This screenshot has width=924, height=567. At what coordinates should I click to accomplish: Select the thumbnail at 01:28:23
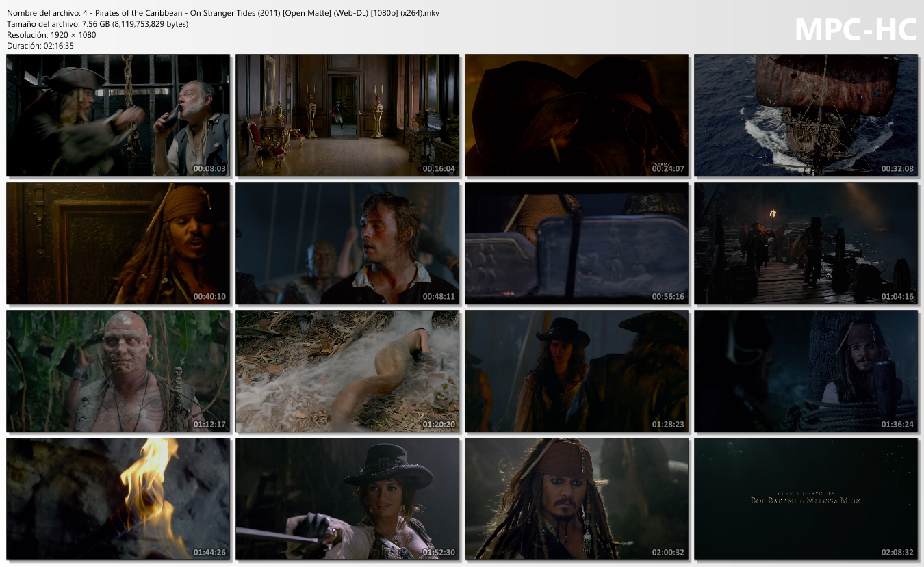pyautogui.click(x=577, y=371)
